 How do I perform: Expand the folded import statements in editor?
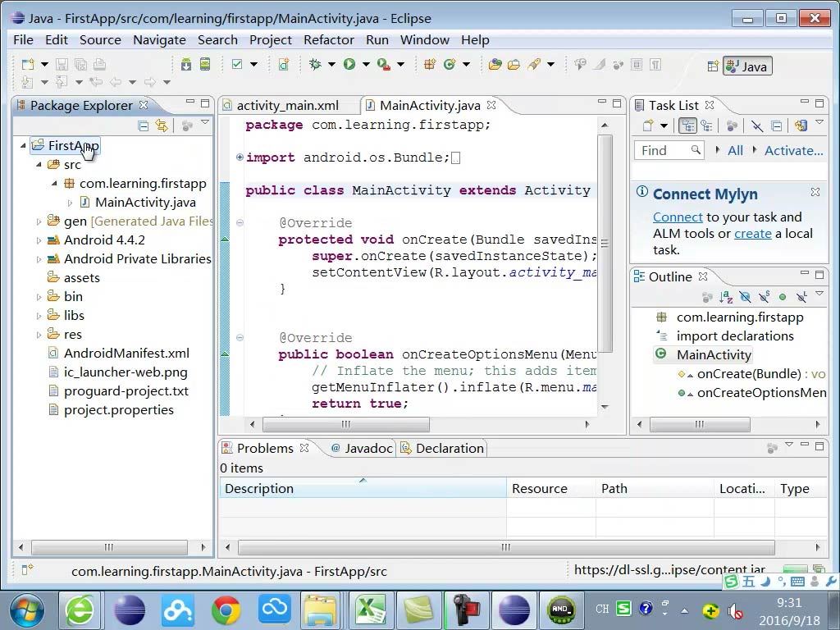point(240,157)
